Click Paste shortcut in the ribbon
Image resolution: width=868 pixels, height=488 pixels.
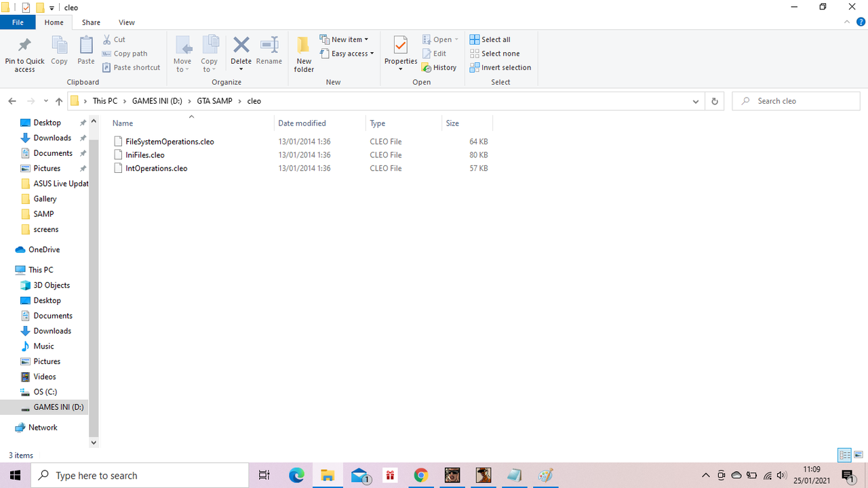[132, 68]
